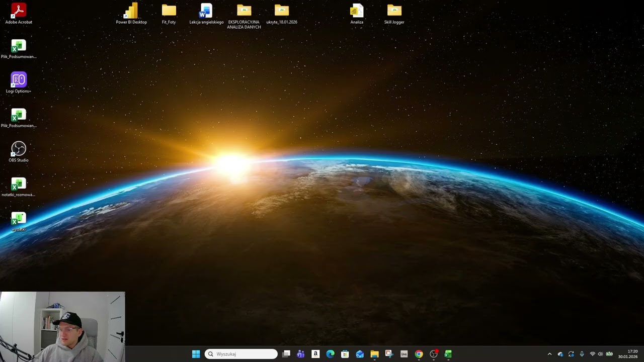Open the Adobe Acrobat desktop shortcut
644x362 pixels.
click(x=19, y=14)
